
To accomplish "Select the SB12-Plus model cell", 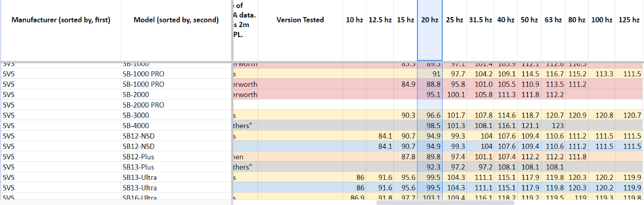I will pos(176,157).
